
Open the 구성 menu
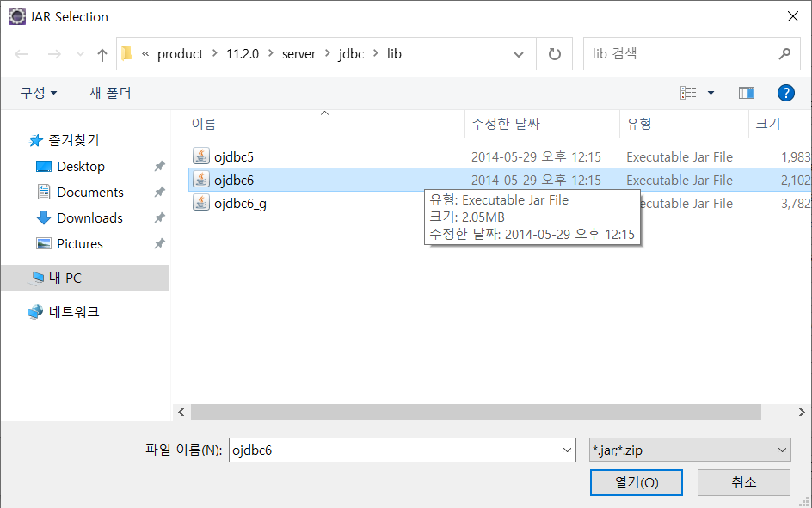coord(39,93)
